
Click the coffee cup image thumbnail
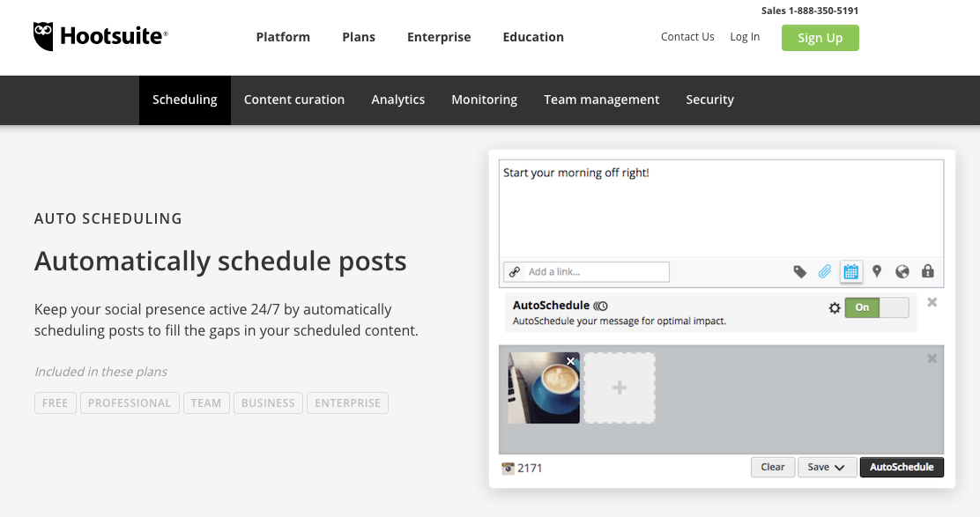coord(544,388)
